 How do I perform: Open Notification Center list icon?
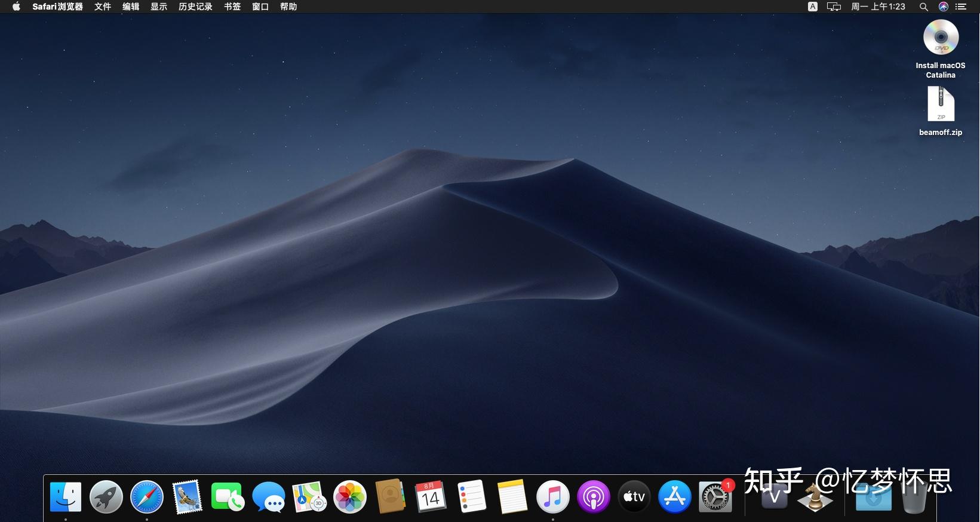point(961,7)
